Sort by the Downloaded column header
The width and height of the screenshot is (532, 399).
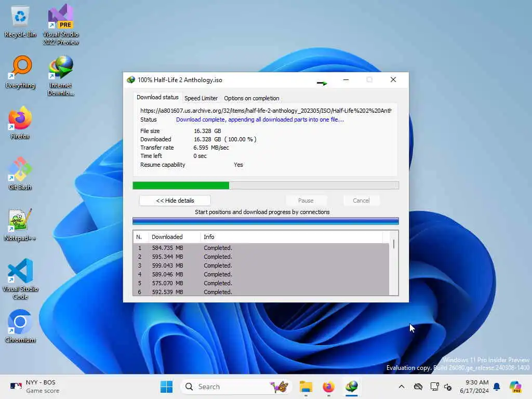(x=175, y=237)
